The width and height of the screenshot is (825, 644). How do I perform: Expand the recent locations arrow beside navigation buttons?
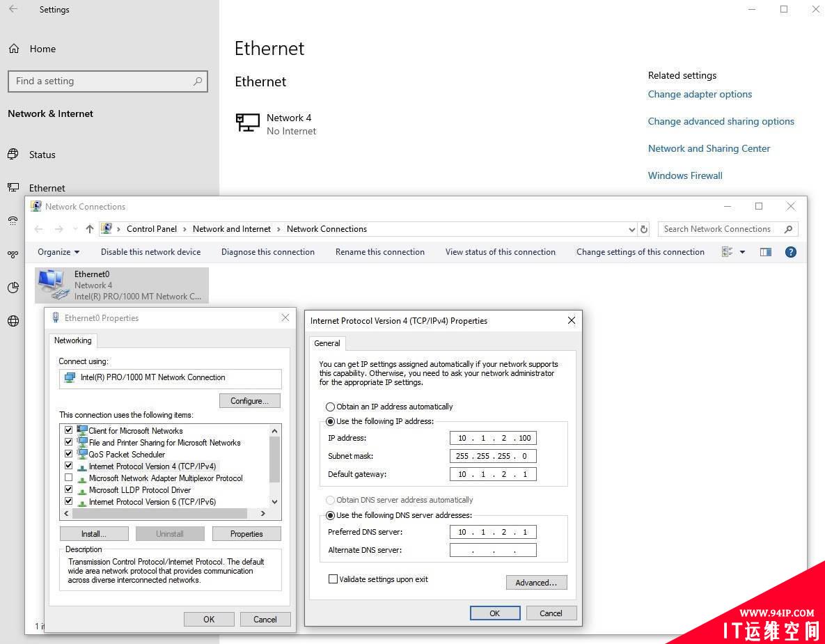pyautogui.click(x=75, y=229)
